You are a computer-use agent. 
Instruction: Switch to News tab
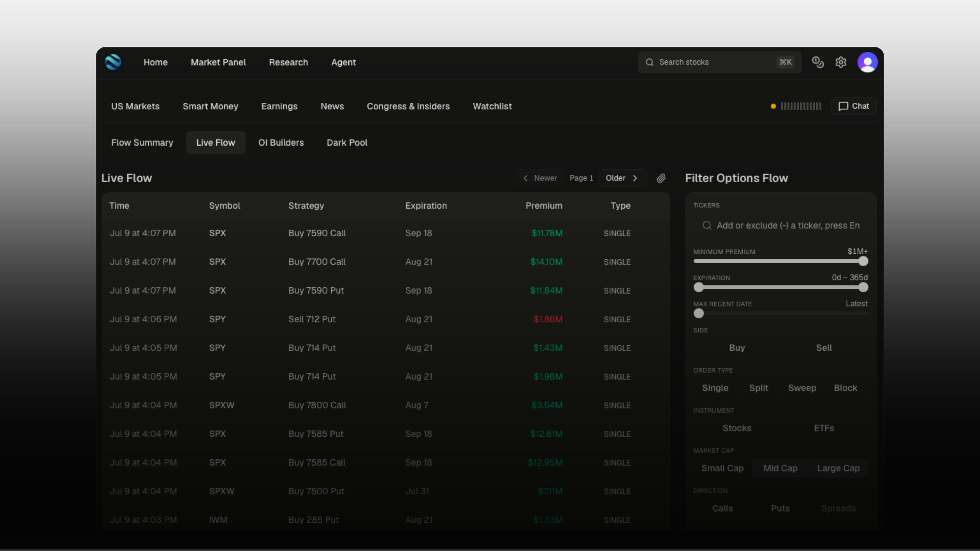pos(332,106)
